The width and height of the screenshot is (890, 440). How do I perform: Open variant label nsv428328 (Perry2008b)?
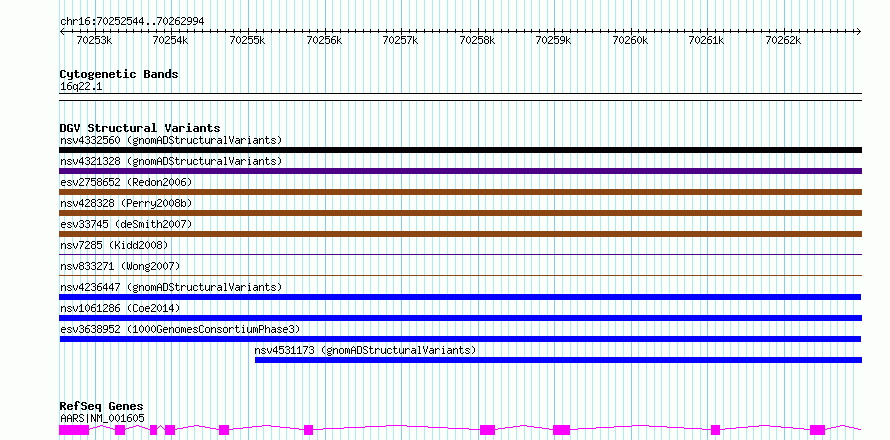(x=126, y=203)
